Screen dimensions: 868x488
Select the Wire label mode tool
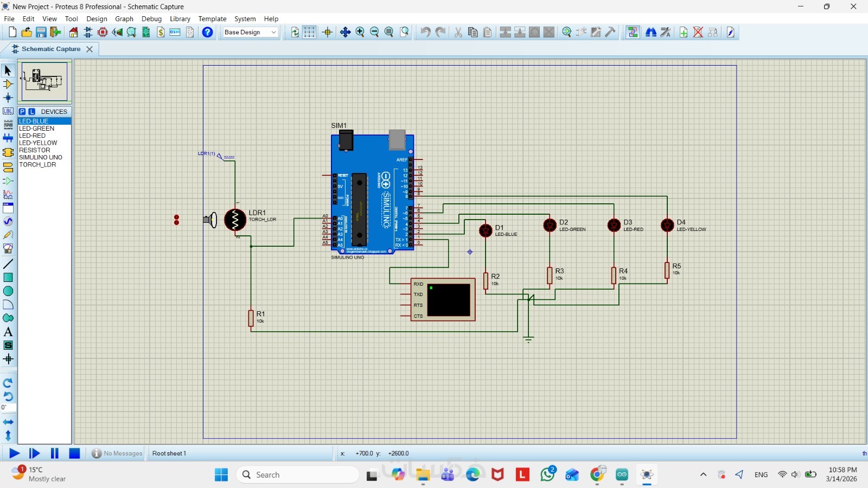(8, 111)
